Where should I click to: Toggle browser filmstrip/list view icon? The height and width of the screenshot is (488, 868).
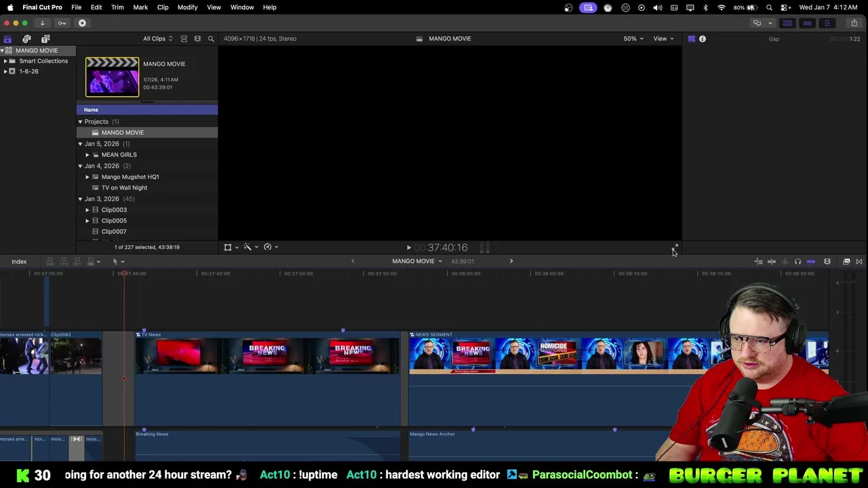click(x=184, y=39)
